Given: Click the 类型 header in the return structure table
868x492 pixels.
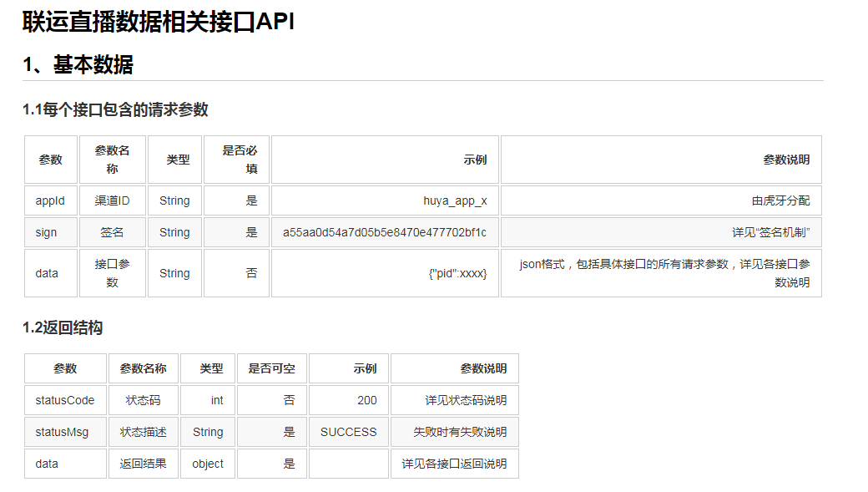Looking at the screenshot, I should pos(208,368).
